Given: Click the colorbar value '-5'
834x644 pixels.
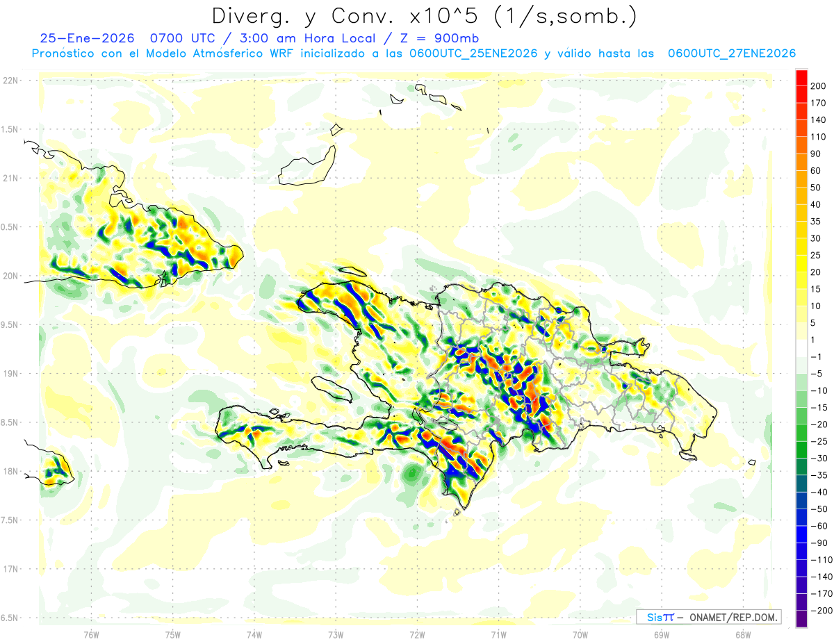Looking at the screenshot, I should coord(818,374).
